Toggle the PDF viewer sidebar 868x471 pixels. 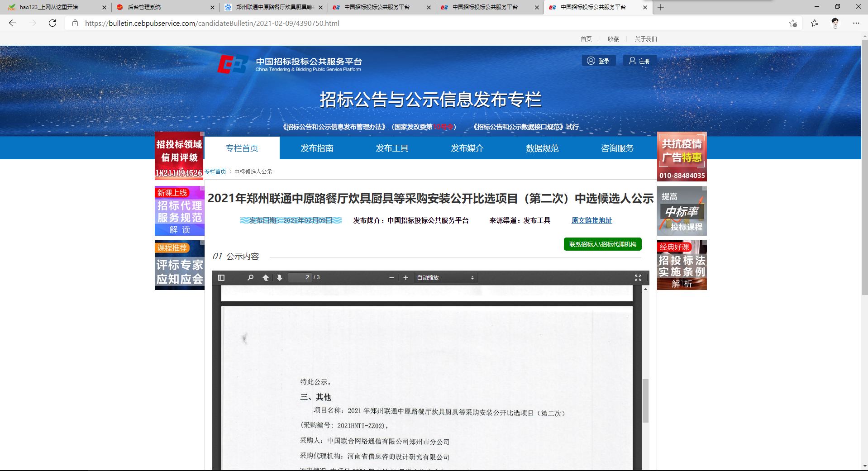tap(221, 278)
